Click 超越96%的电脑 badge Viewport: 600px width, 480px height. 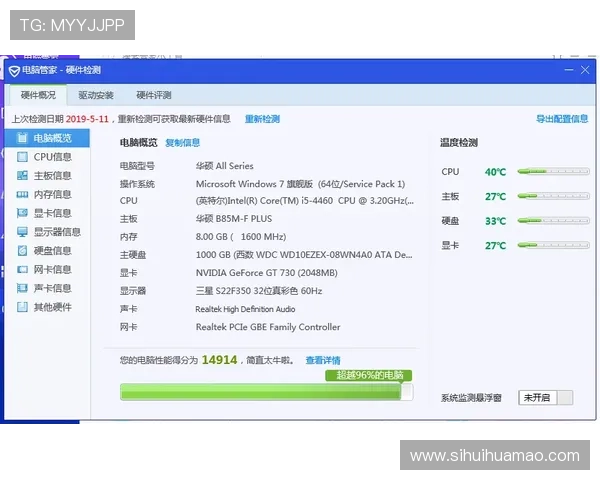coord(369,375)
